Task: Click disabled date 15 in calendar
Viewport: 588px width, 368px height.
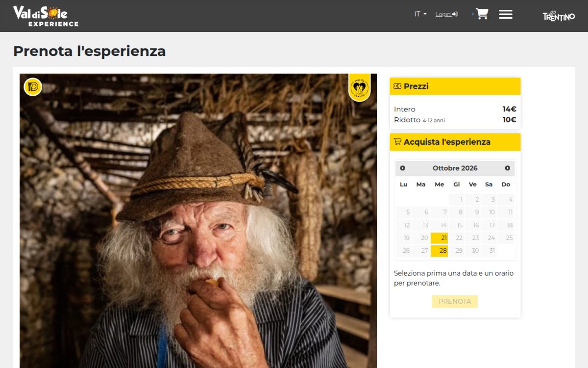Action: click(x=457, y=225)
